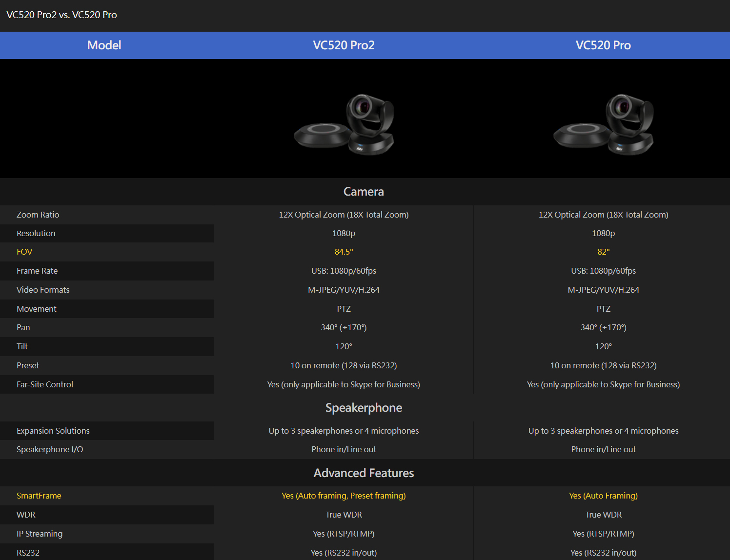730x560 pixels.
Task: Click the 'Speakerphone I/O' row label
Action: point(50,449)
